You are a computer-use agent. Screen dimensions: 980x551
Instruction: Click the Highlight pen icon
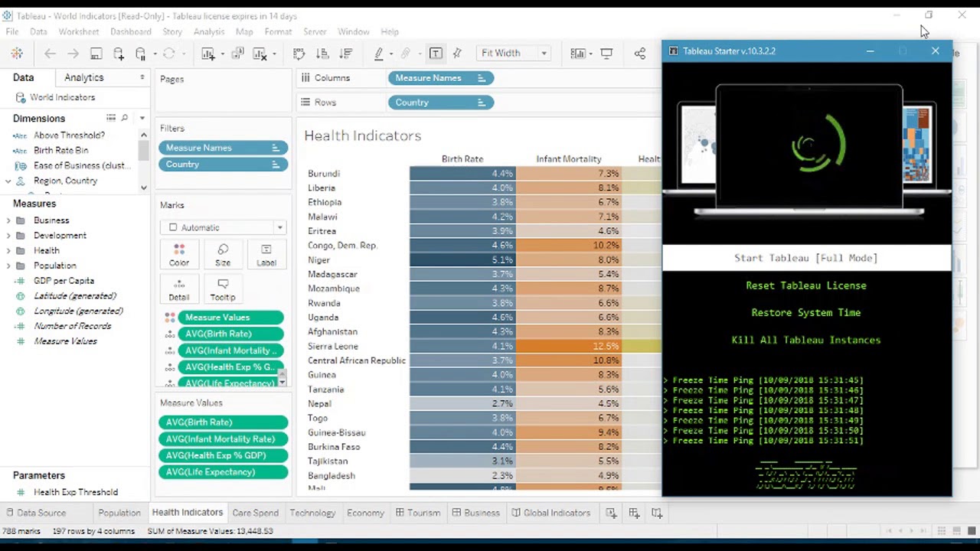tap(379, 54)
